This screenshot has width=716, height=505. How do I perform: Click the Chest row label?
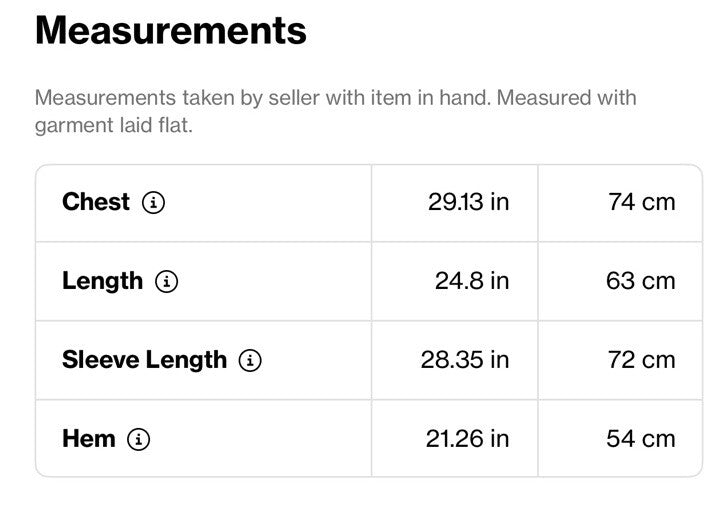(96, 202)
